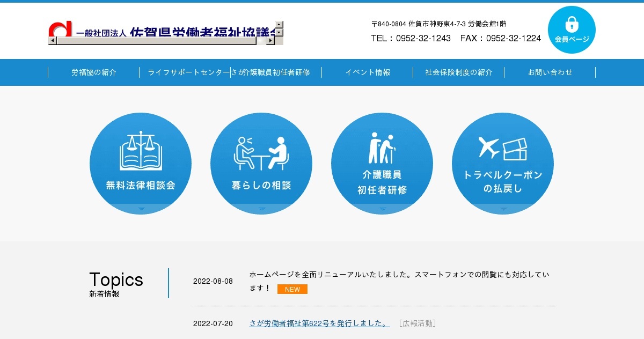This screenshot has width=644, height=339.
Task: Open ライフサポートセンター menu item
Action: (x=185, y=72)
